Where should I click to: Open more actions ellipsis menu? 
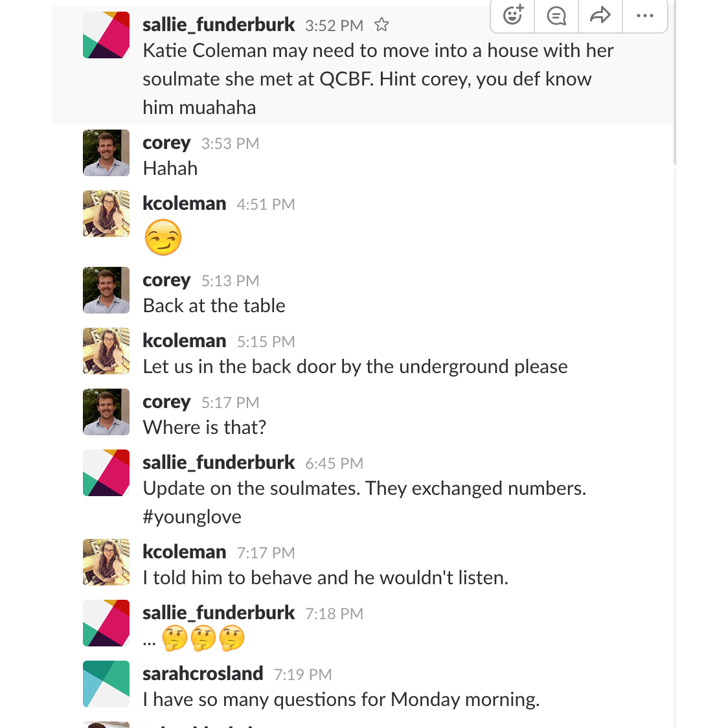[x=644, y=15]
